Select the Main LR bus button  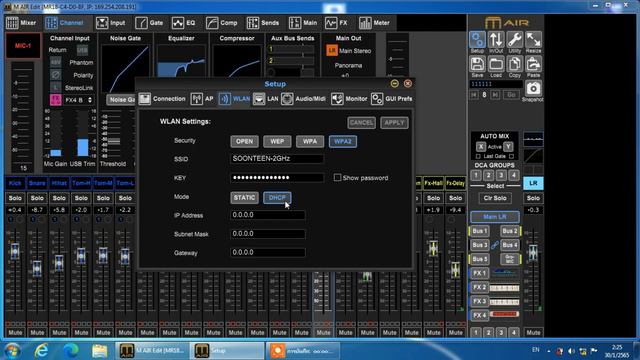click(495, 217)
